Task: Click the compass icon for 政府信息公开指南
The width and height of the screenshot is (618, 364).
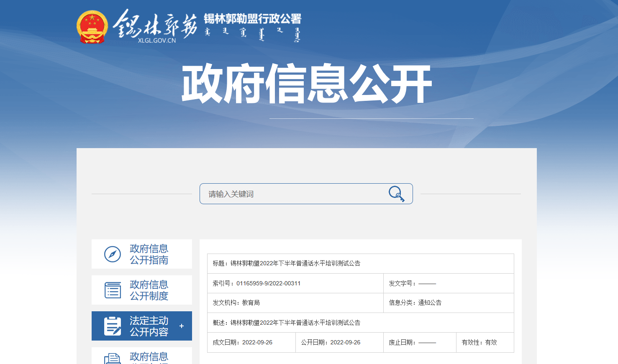Action: (x=113, y=254)
